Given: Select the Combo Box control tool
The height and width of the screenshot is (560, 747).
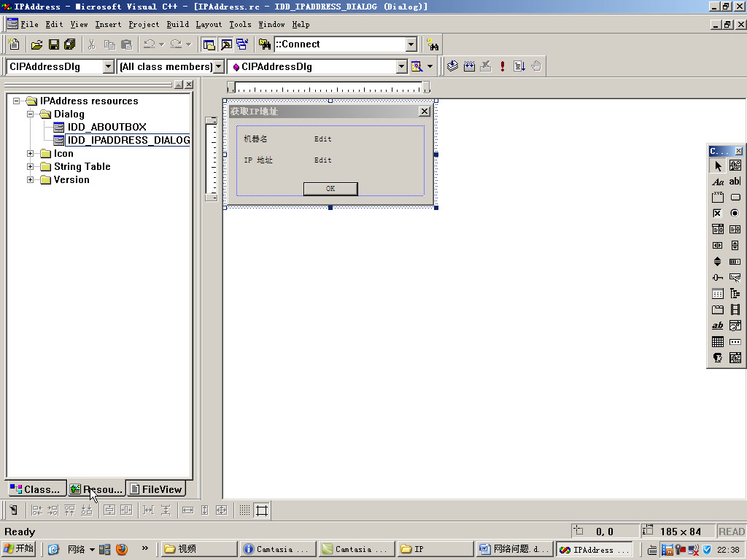Looking at the screenshot, I should pyautogui.click(x=717, y=229).
